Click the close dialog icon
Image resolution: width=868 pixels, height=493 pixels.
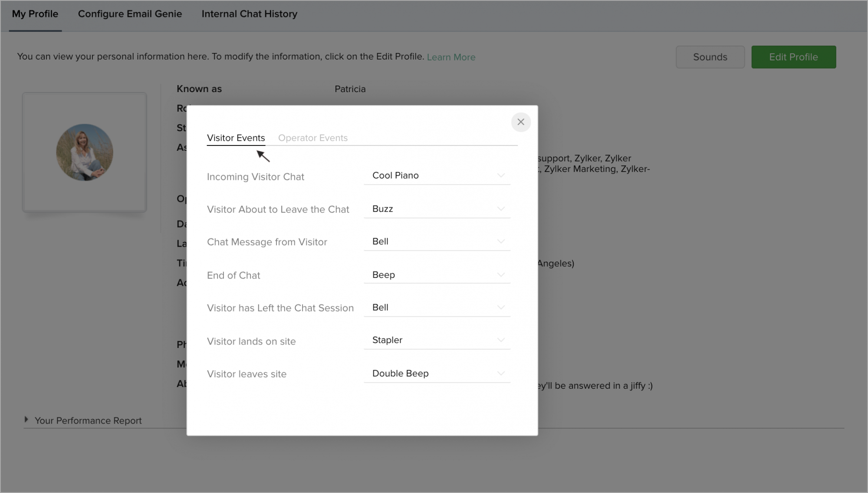click(x=520, y=121)
